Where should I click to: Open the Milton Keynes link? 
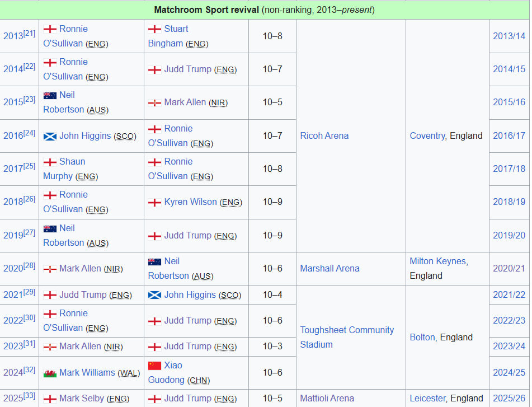pos(437,261)
